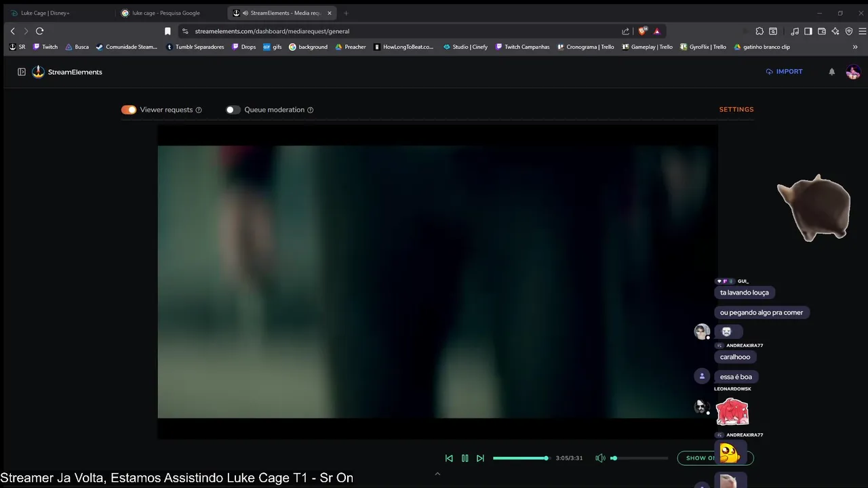Open the Twitch bookmark

[x=45, y=47]
